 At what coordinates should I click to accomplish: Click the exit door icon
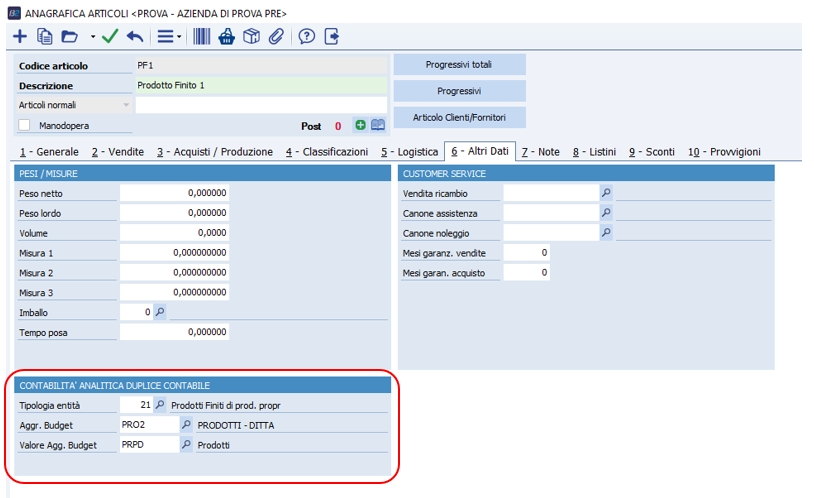pos(332,36)
